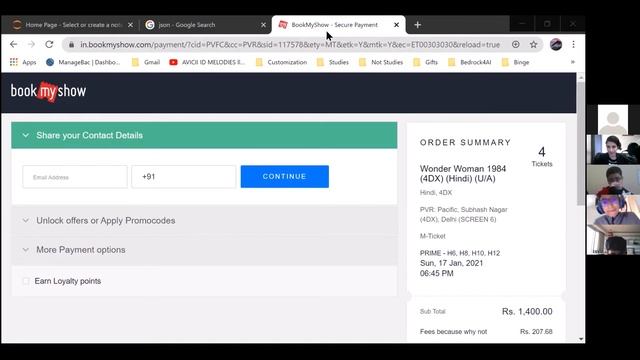The height and width of the screenshot is (360, 640).
Task: Click the scrollbar down arrow
Action: (x=580, y=339)
